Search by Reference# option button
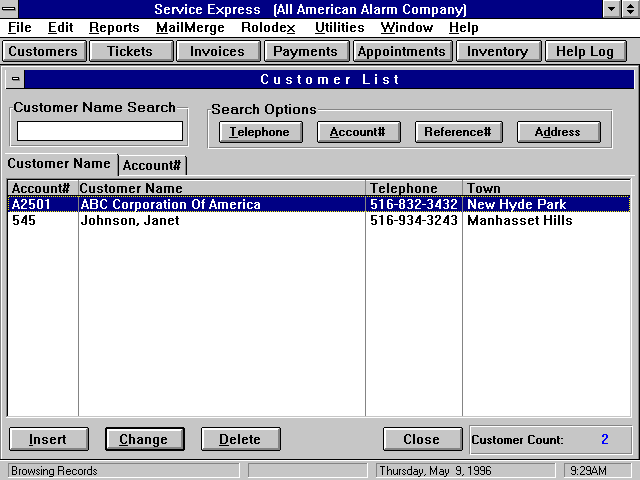This screenshot has height=480, width=640. coord(457,132)
